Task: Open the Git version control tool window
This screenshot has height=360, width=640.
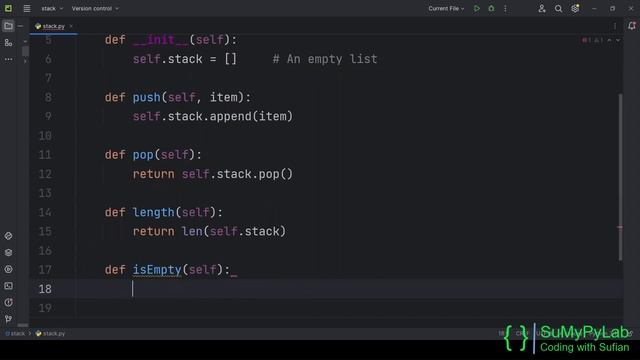Action: click(x=8, y=319)
